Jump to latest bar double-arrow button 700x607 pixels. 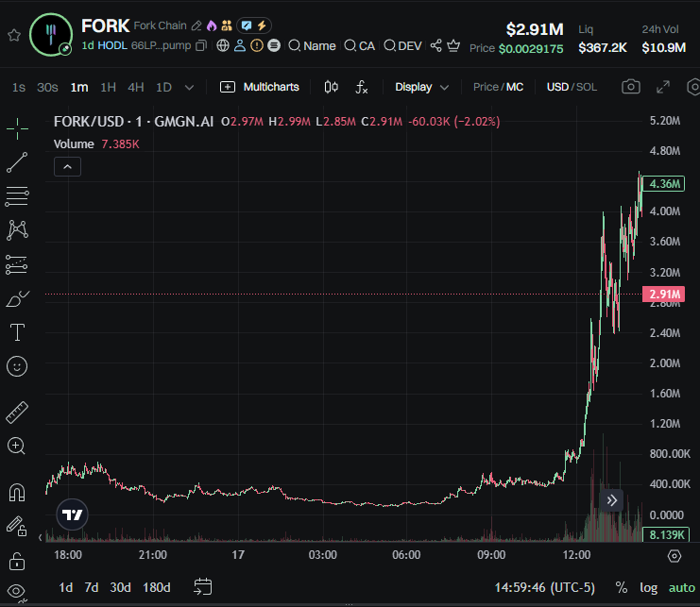pos(611,500)
